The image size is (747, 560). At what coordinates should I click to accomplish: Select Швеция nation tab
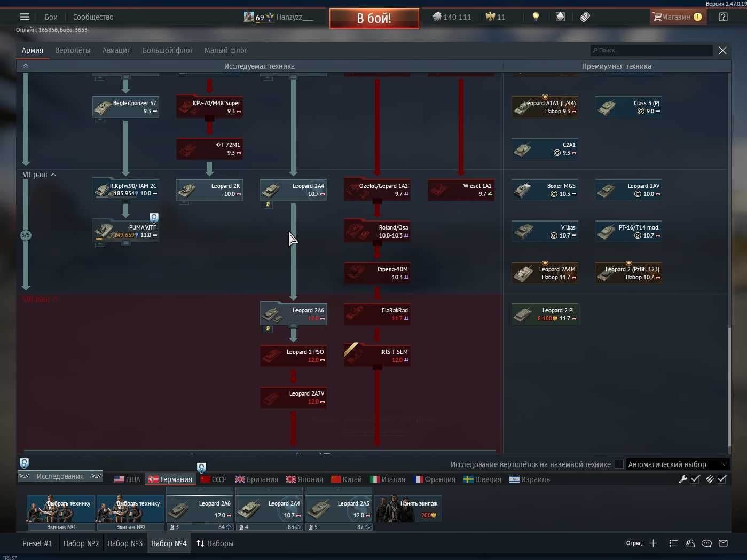click(x=482, y=479)
